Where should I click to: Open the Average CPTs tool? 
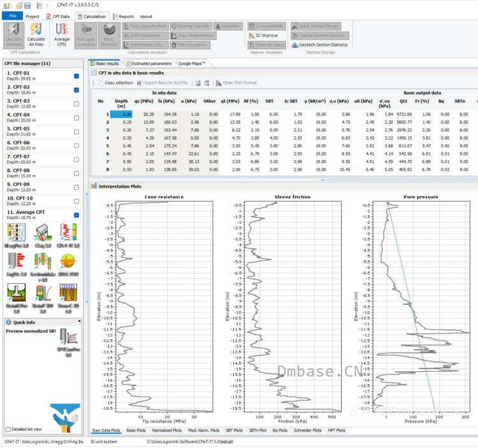[62, 35]
